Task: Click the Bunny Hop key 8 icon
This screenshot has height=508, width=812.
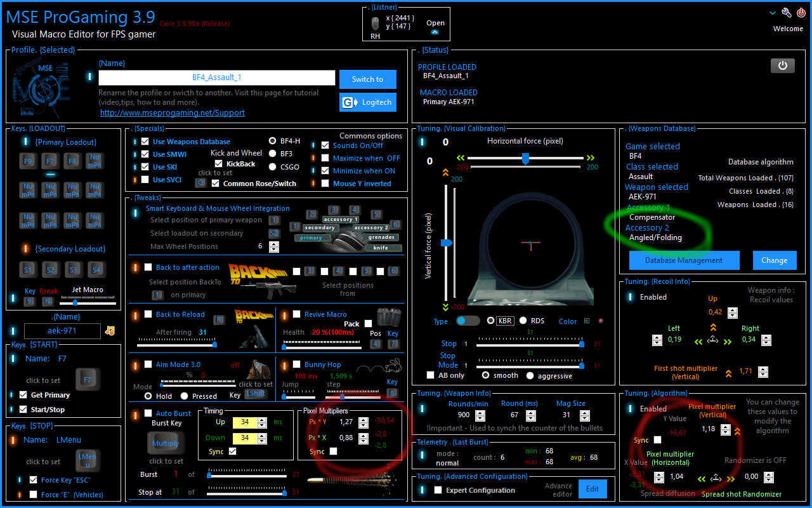Action: point(393,393)
